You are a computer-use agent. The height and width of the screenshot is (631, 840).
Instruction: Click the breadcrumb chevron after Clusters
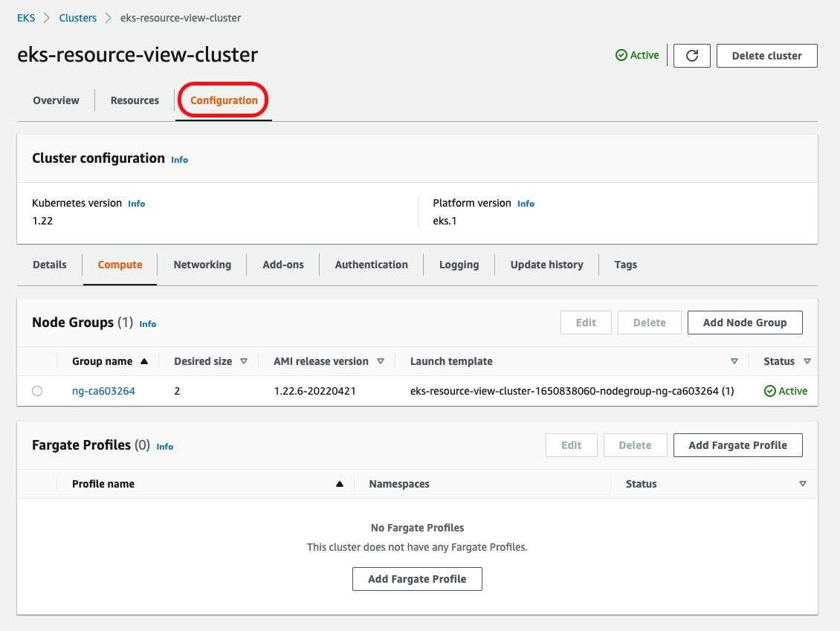[109, 18]
